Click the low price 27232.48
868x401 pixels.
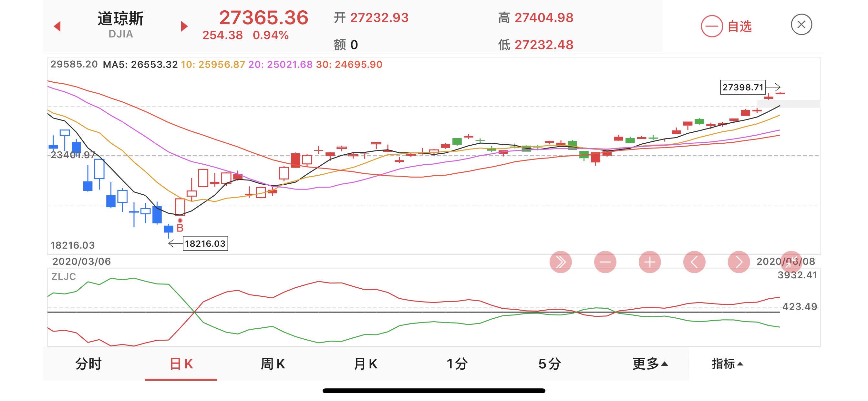click(544, 45)
